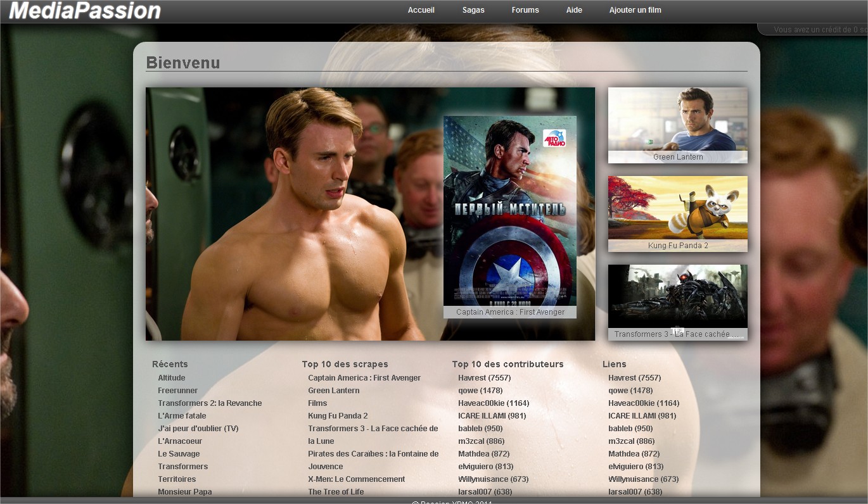Open the Aide menu item
Image resolution: width=868 pixels, height=504 pixels.
point(574,10)
